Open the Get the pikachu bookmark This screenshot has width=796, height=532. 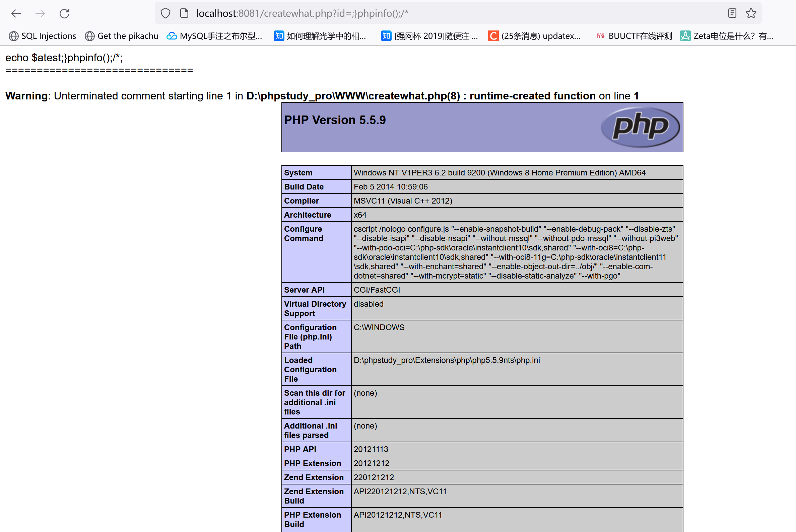click(x=122, y=36)
